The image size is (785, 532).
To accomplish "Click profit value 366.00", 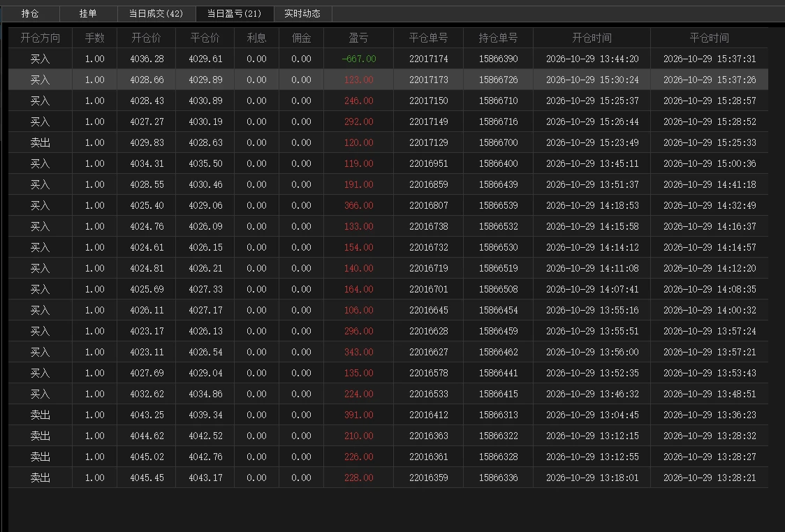I will 358,206.
